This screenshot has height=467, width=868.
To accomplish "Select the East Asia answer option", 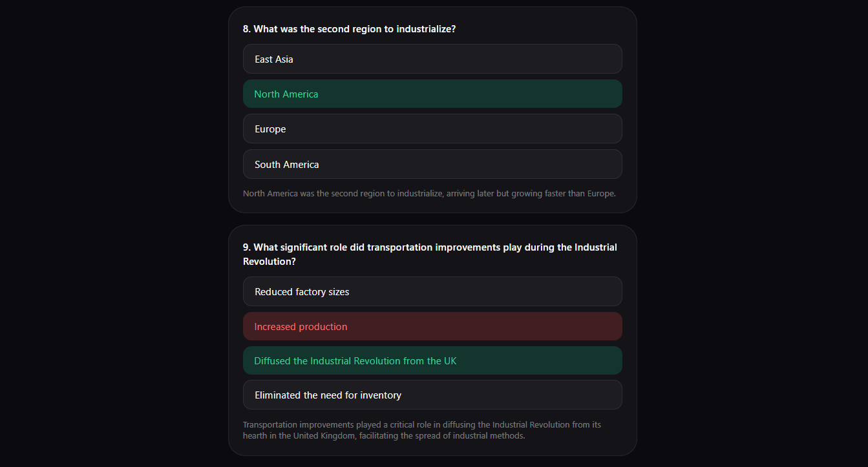I will [432, 59].
